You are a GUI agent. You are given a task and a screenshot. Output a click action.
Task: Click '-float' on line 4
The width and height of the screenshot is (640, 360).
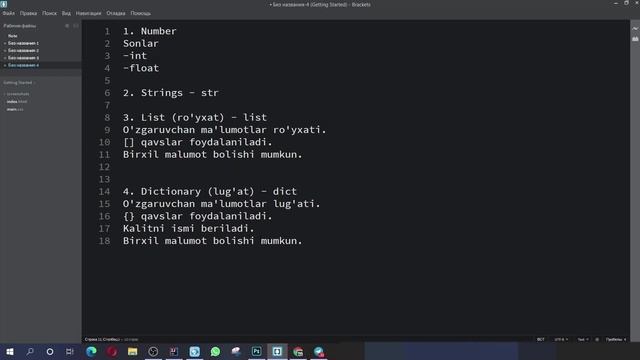point(141,68)
